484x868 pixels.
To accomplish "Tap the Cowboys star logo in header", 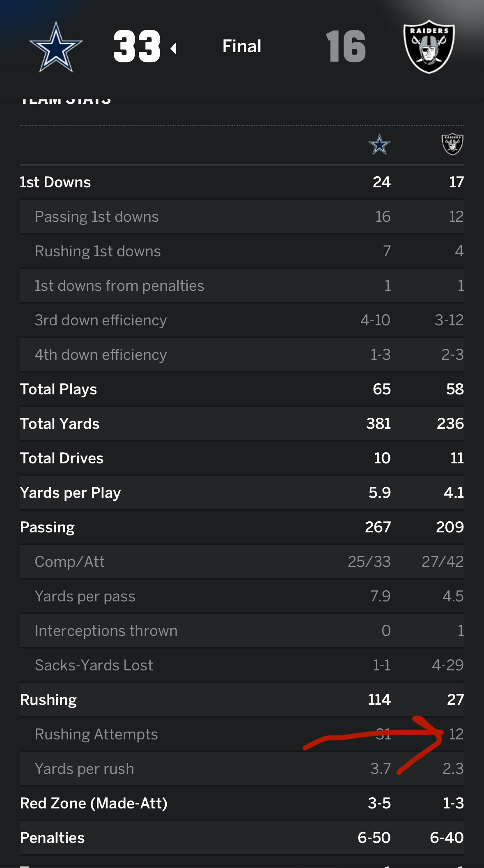I will (x=56, y=47).
